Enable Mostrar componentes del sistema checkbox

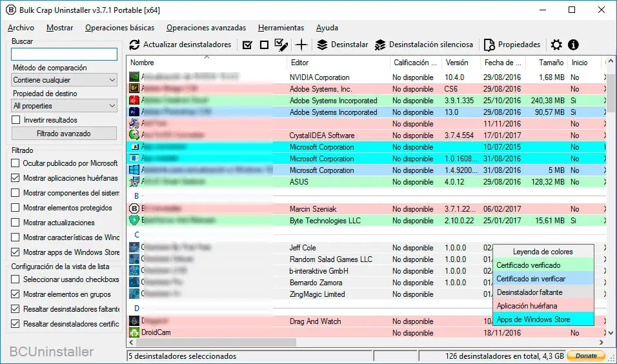point(15,193)
